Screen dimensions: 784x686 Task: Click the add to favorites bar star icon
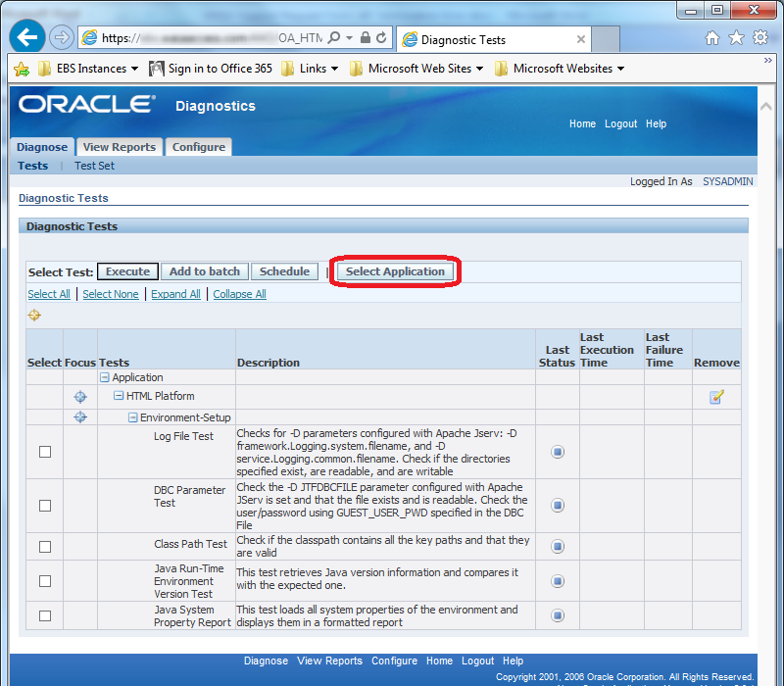click(x=22, y=69)
